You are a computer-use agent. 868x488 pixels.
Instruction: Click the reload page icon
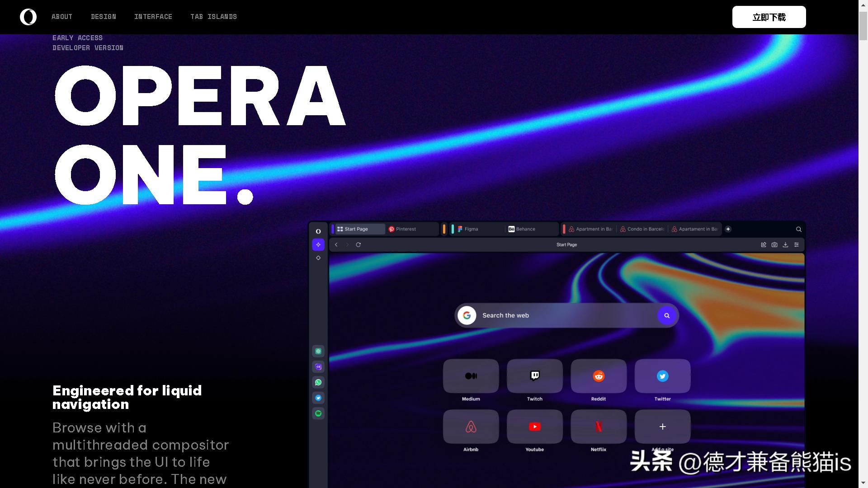pos(359,244)
